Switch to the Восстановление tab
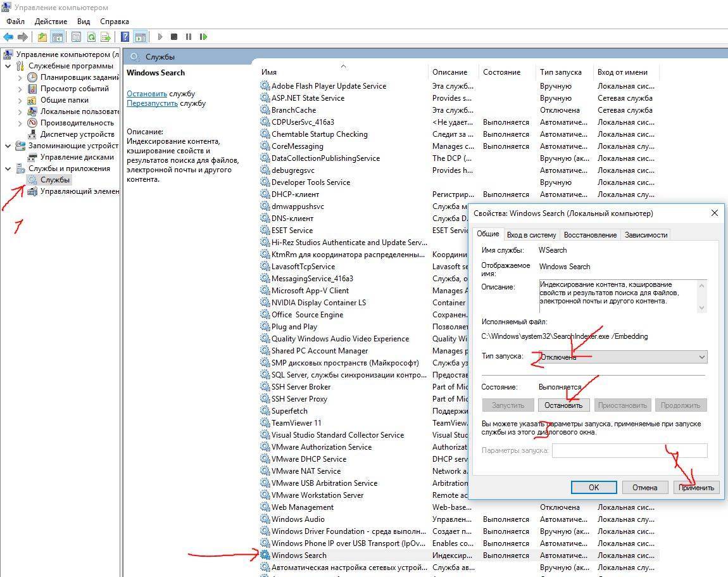The image size is (728, 577). click(x=590, y=235)
